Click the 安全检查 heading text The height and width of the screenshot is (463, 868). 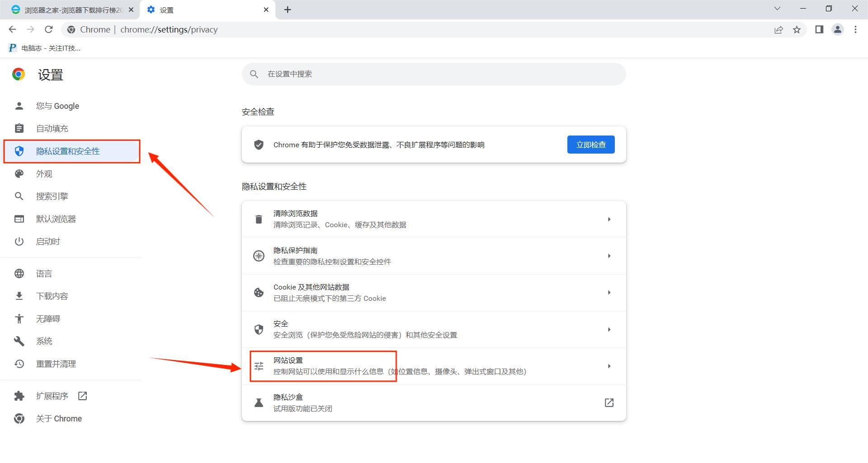point(258,112)
